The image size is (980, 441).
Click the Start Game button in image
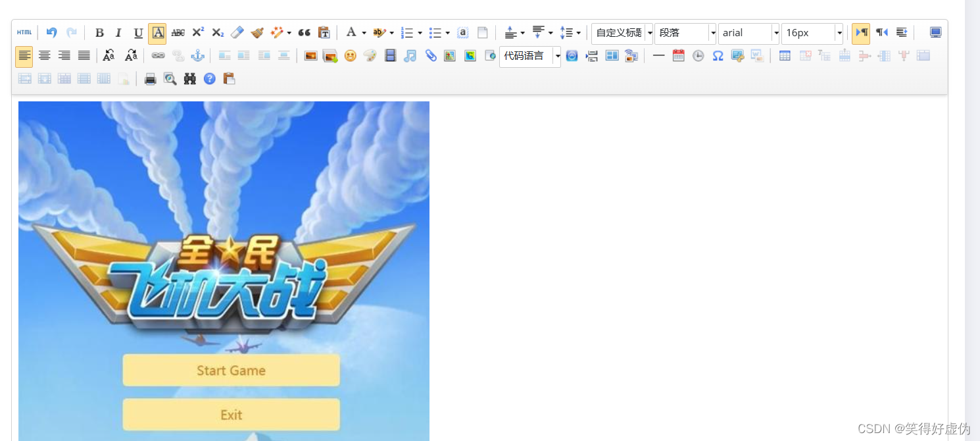(x=231, y=371)
